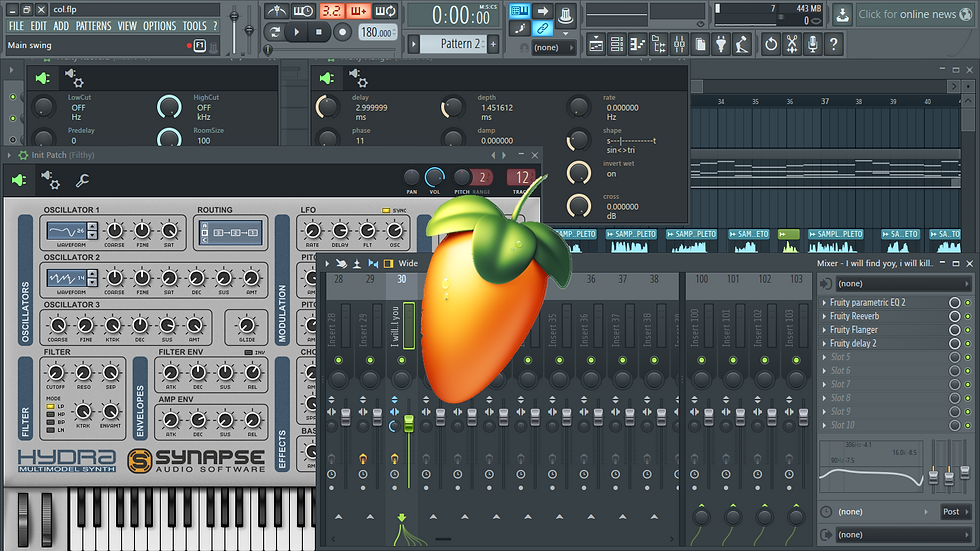Image resolution: width=980 pixels, height=551 pixels.
Task: Switch pattern/song mode button
Action: tap(274, 32)
